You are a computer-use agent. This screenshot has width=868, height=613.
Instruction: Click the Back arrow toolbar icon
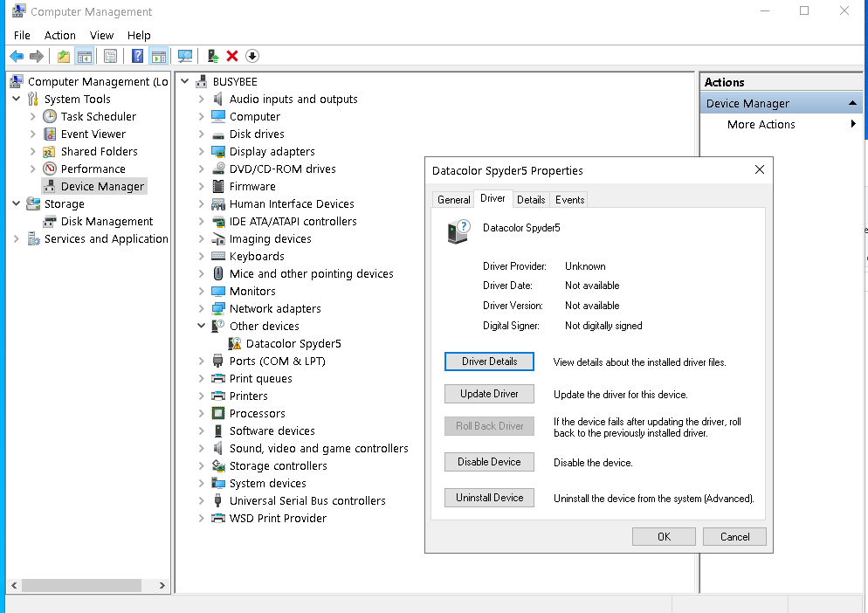tap(17, 56)
